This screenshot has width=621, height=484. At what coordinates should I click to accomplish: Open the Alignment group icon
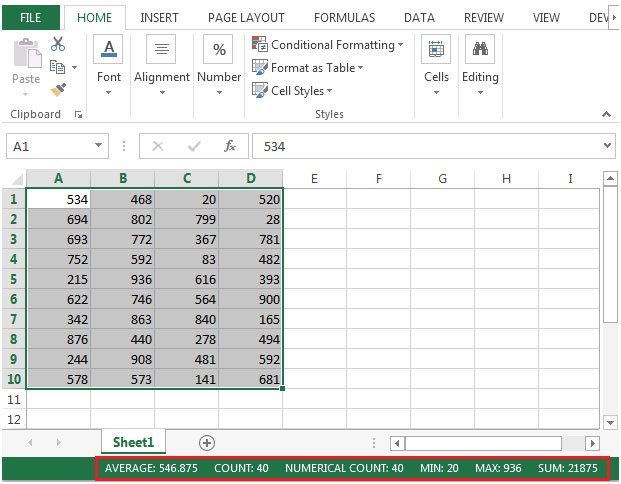click(161, 49)
